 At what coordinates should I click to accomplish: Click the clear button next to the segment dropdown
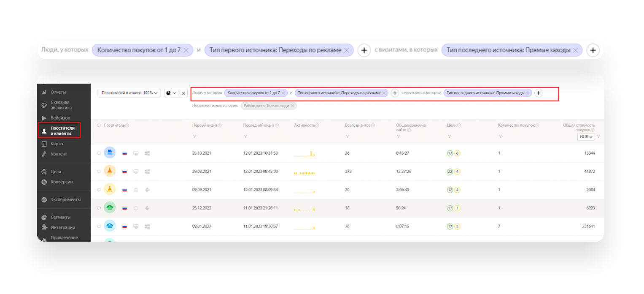point(183,93)
